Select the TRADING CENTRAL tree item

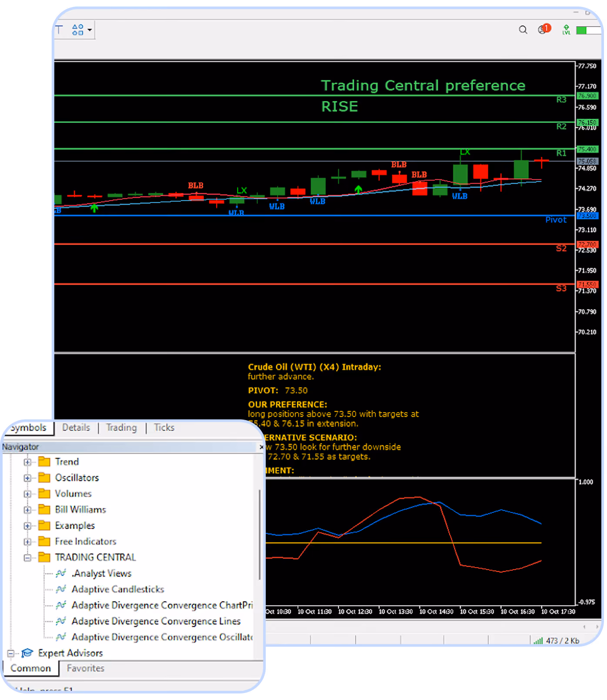pos(95,558)
